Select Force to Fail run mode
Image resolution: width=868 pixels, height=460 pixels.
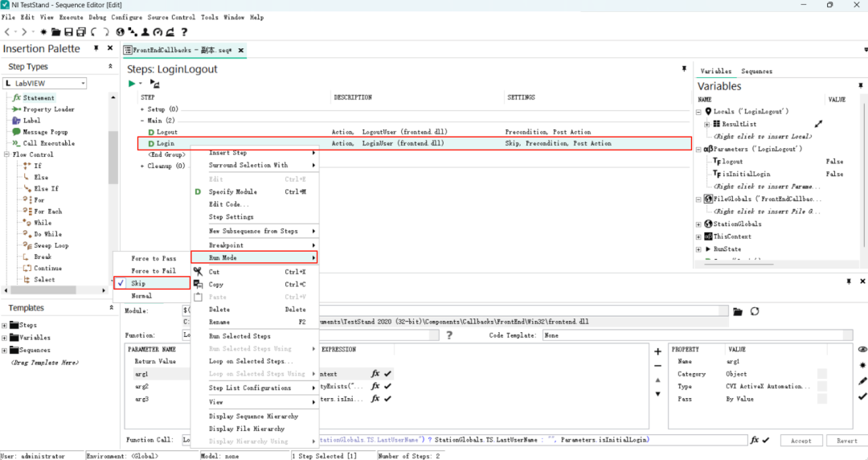click(x=152, y=271)
